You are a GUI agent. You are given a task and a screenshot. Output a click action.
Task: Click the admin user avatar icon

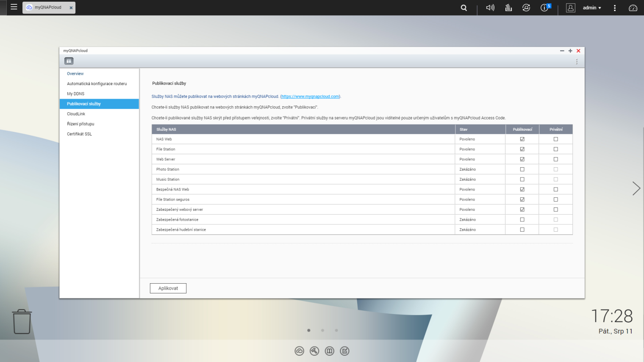click(x=571, y=8)
